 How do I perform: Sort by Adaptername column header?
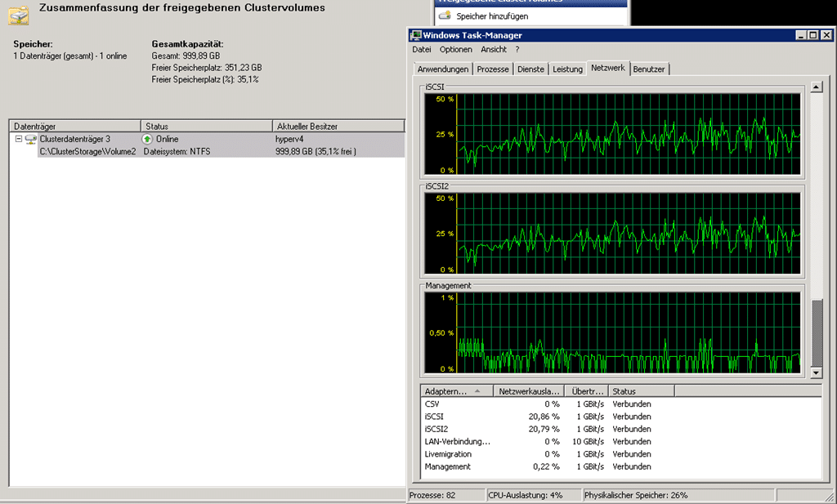click(457, 391)
